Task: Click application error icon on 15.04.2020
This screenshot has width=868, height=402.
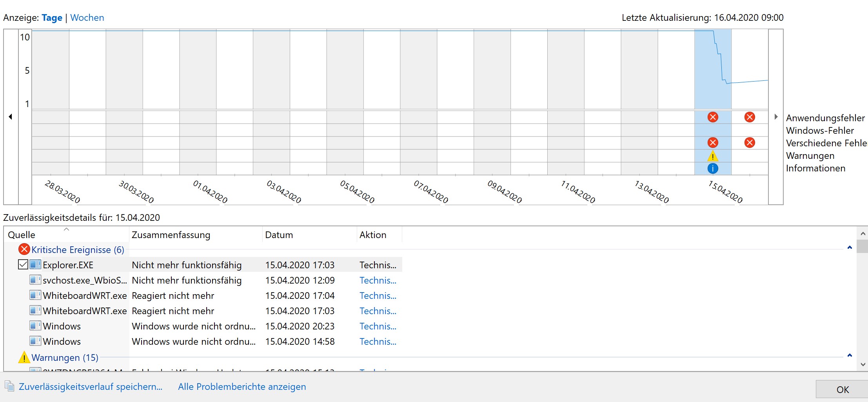Action: tap(713, 117)
